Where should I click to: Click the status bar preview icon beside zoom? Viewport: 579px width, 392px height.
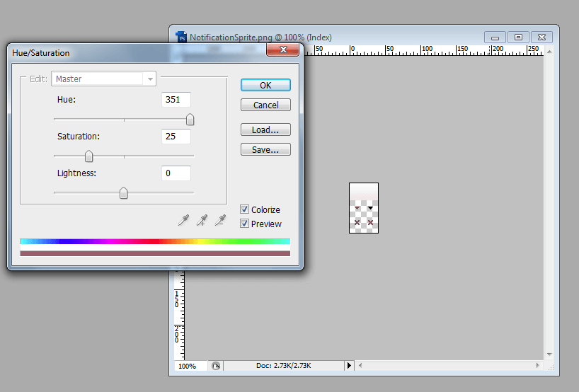tap(216, 366)
